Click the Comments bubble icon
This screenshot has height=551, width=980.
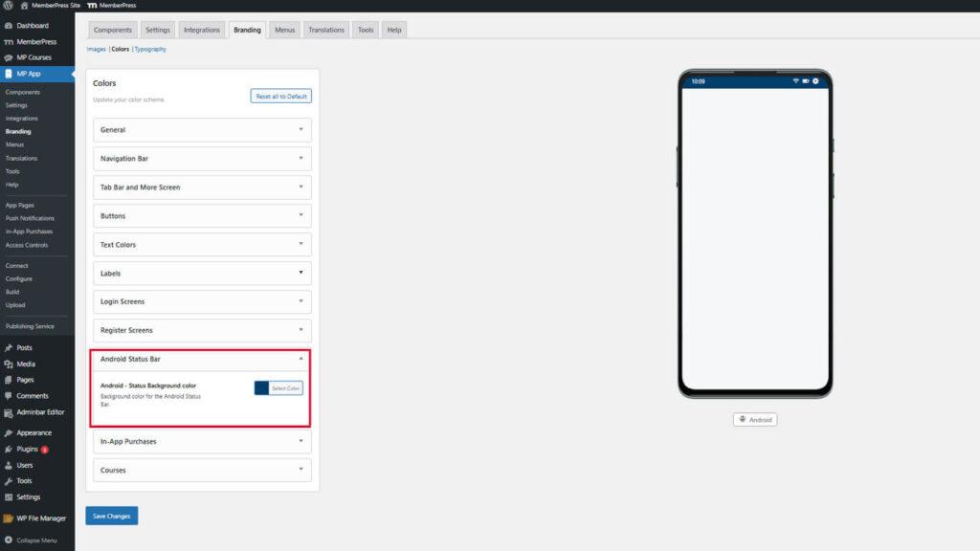click(x=9, y=395)
